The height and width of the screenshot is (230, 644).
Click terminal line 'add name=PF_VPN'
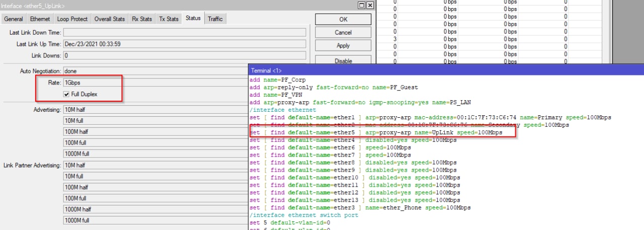click(276, 95)
